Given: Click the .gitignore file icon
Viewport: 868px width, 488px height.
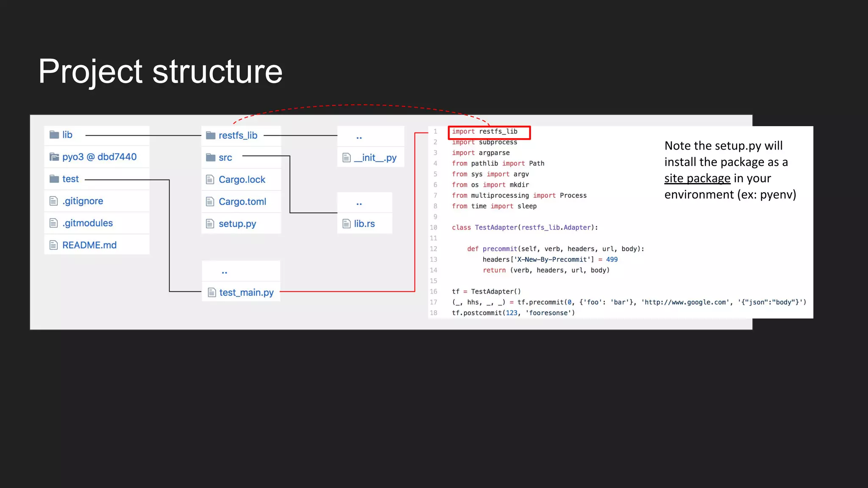Looking at the screenshot, I should (54, 201).
